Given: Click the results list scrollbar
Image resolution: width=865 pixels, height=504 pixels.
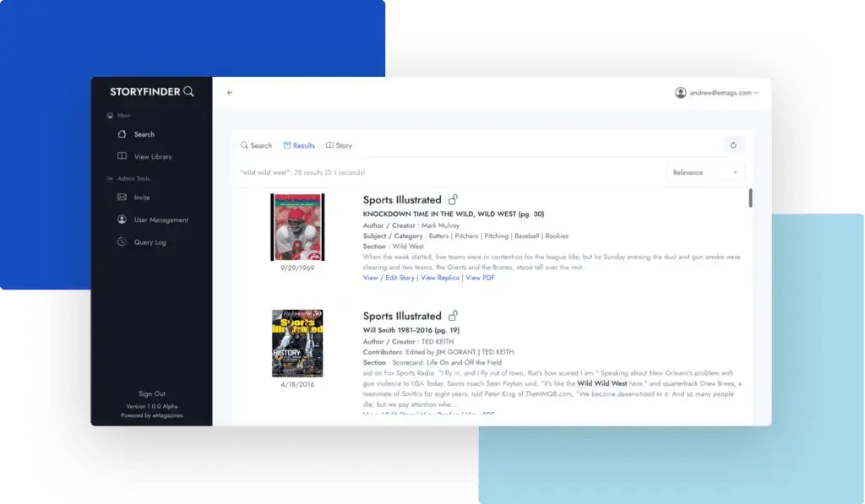Looking at the screenshot, I should click(x=750, y=198).
